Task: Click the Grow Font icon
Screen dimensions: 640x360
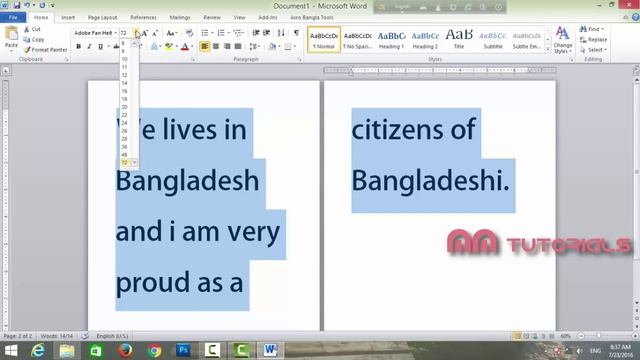Action: [x=144, y=33]
